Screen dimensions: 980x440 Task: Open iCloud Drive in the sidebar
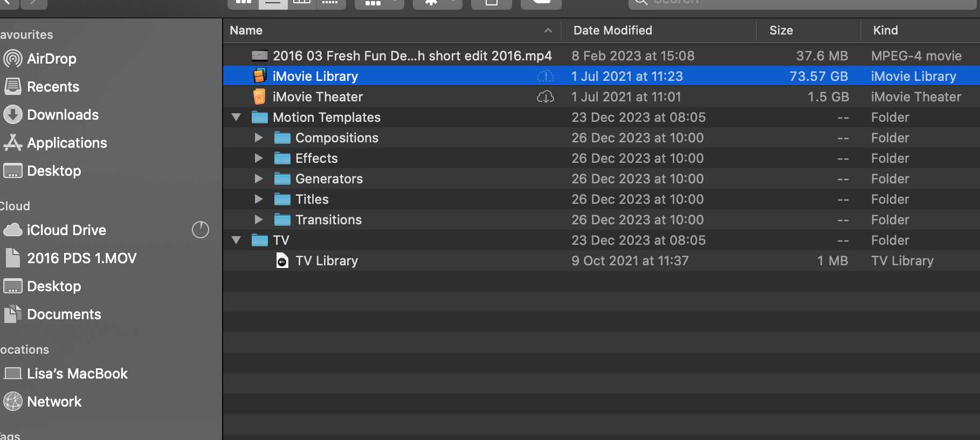tap(54, 230)
